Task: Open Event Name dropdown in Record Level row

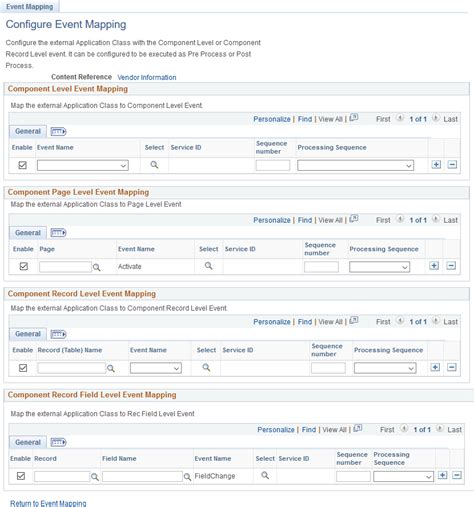Action: pyautogui.click(x=156, y=368)
